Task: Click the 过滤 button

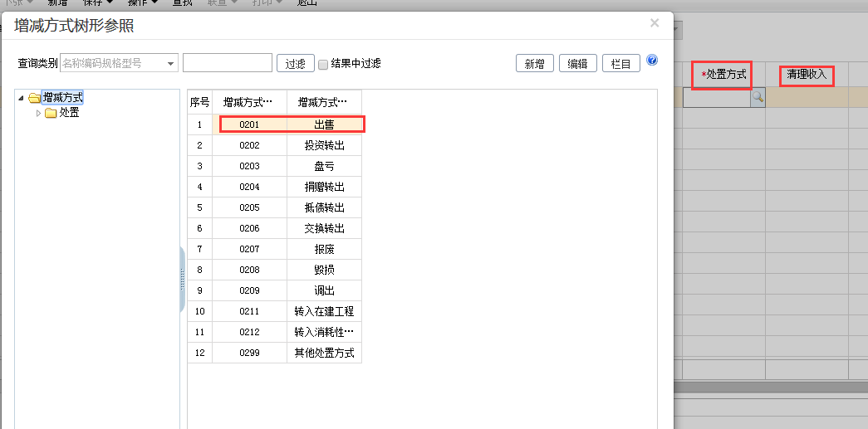Action: click(x=295, y=64)
